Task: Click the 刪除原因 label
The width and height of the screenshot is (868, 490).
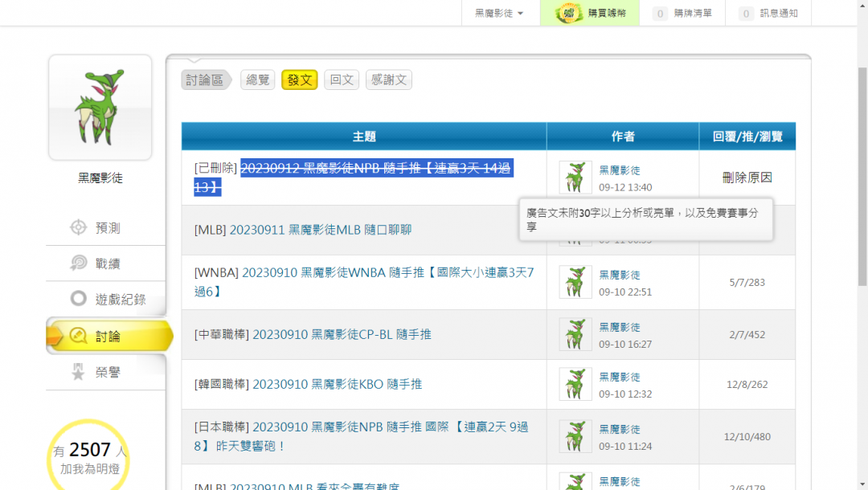Action: tap(747, 178)
